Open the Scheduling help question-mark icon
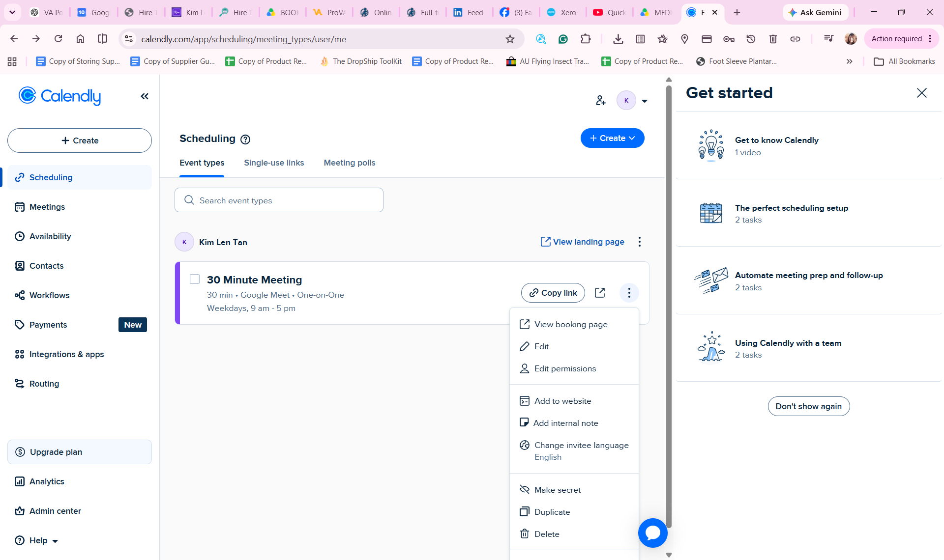This screenshot has width=944, height=560. click(245, 140)
